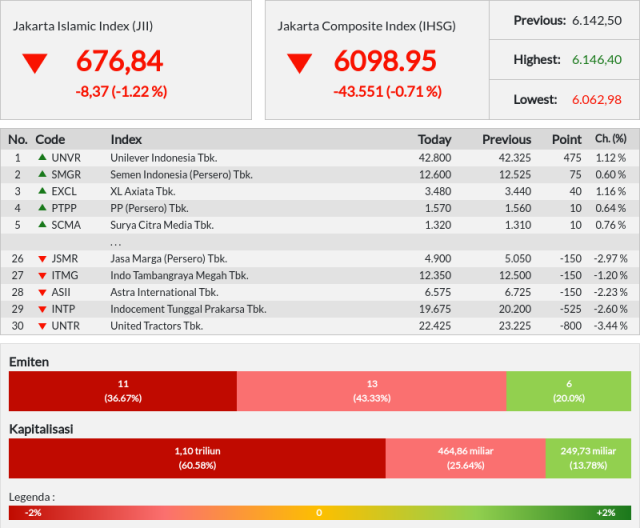Click the Previous value 6.142,50

point(597,20)
